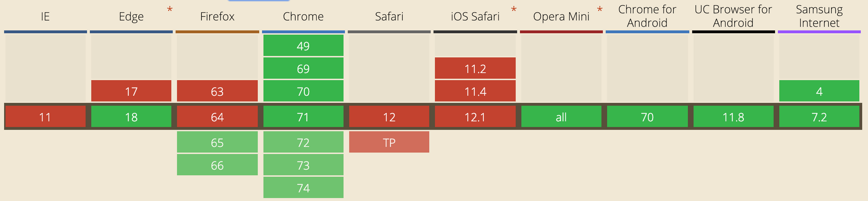Select the Edge 17 cell
The image size is (868, 201).
pos(131,91)
